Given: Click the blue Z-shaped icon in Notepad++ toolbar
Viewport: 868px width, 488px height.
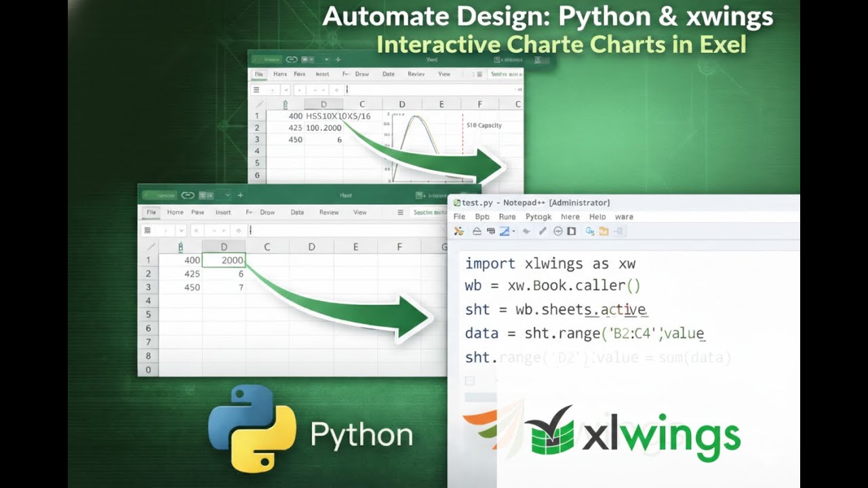Looking at the screenshot, I should (505, 231).
